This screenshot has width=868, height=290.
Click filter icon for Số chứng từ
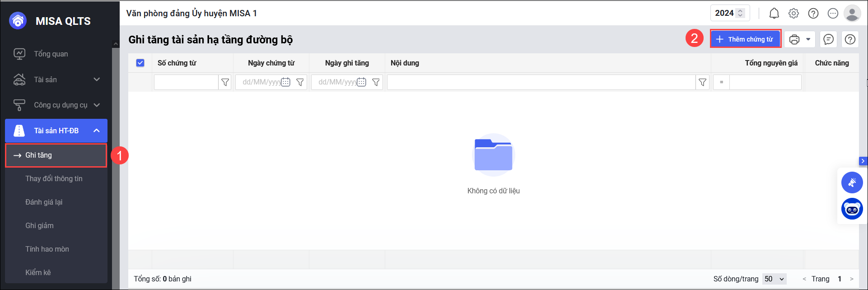225,82
